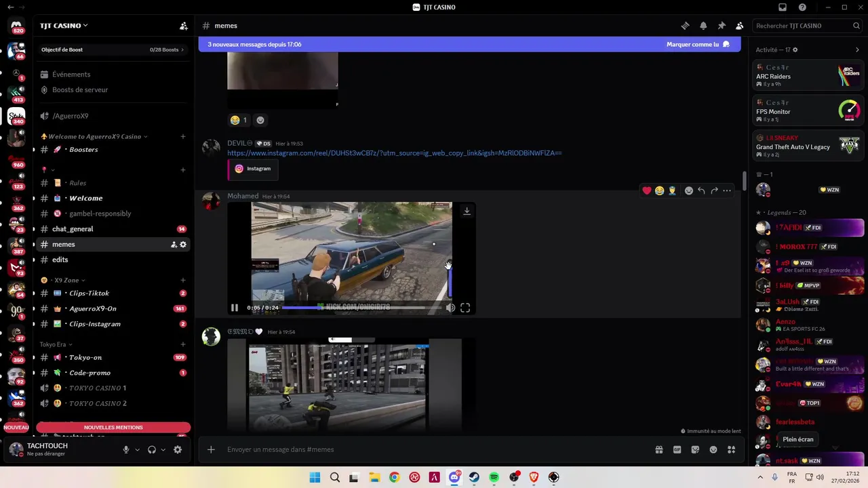The image size is (868, 488).
Task: Open the Objectif de Boost progress arrow
Action: [182, 49]
